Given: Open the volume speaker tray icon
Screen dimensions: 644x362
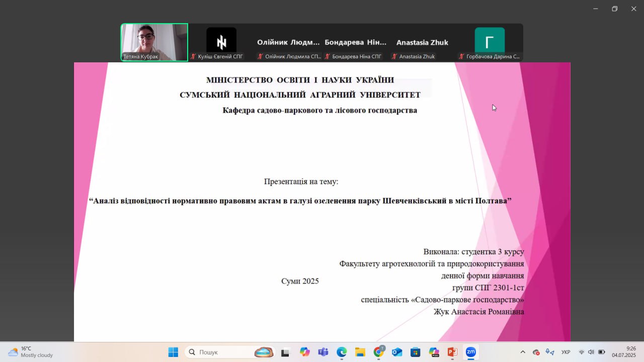Looking at the screenshot, I should point(591,352).
